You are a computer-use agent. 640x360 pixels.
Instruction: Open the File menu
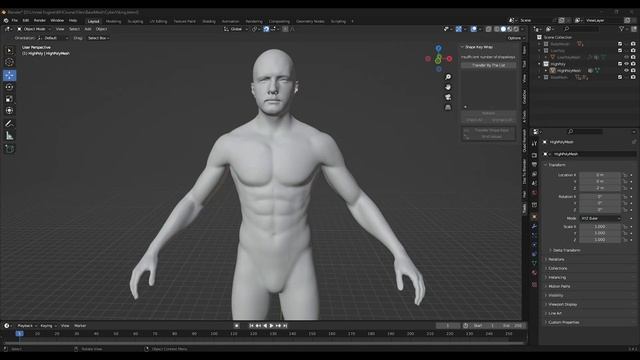click(15, 20)
